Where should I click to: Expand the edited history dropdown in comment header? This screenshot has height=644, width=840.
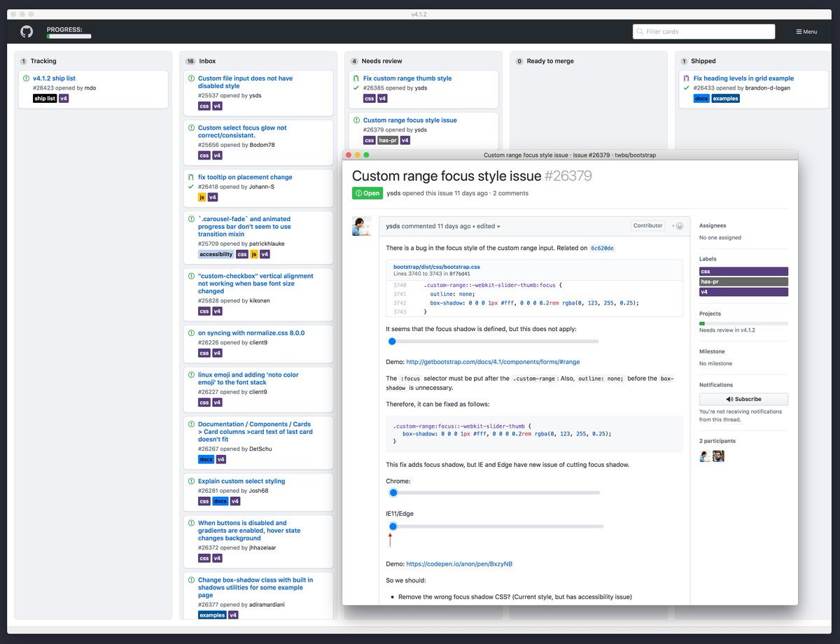click(x=489, y=226)
